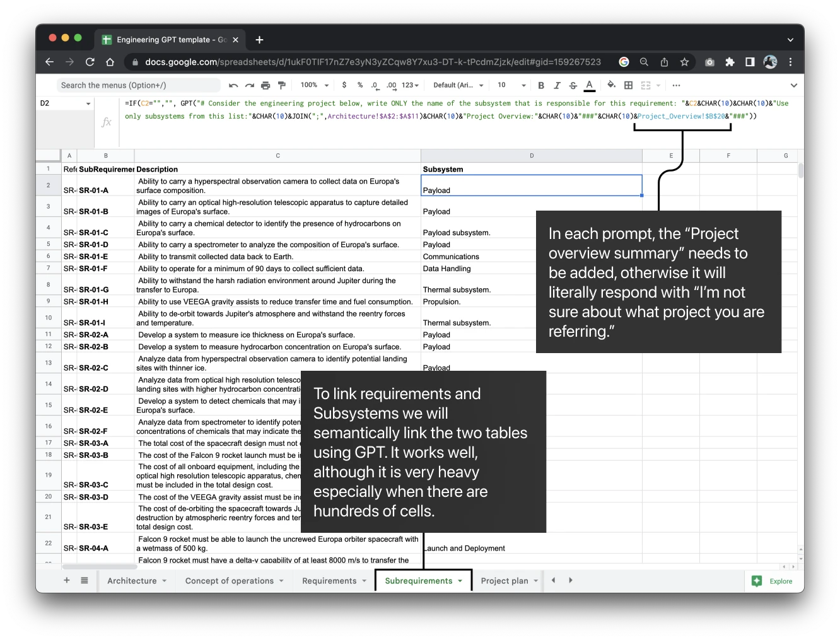The width and height of the screenshot is (840, 640).
Task: Switch to the Architecture sheet tab
Action: click(x=137, y=581)
